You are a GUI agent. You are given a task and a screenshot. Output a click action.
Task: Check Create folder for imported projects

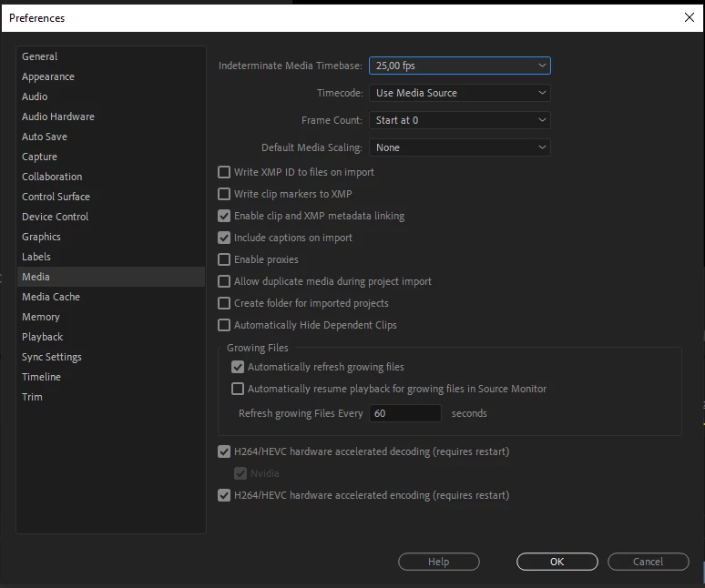[224, 303]
